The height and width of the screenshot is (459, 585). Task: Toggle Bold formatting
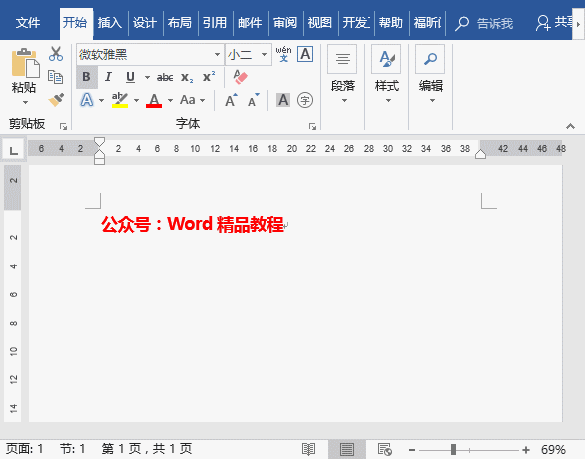pyautogui.click(x=87, y=77)
